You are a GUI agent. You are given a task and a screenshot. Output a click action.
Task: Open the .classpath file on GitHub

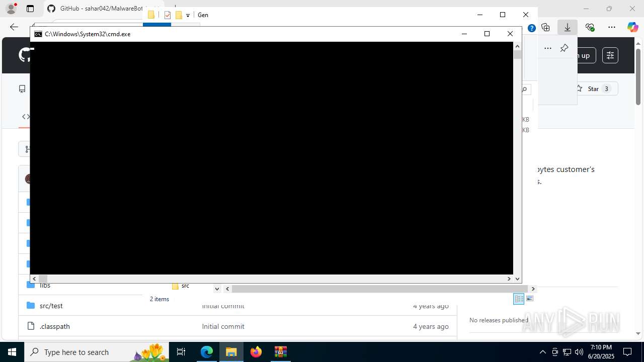(54, 326)
